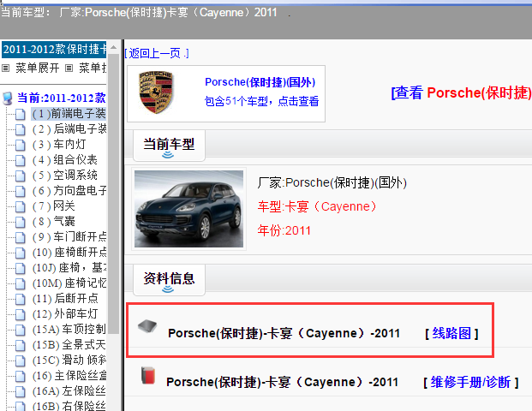
Task: Open tree item (11)后断开点
Action: click(x=65, y=299)
